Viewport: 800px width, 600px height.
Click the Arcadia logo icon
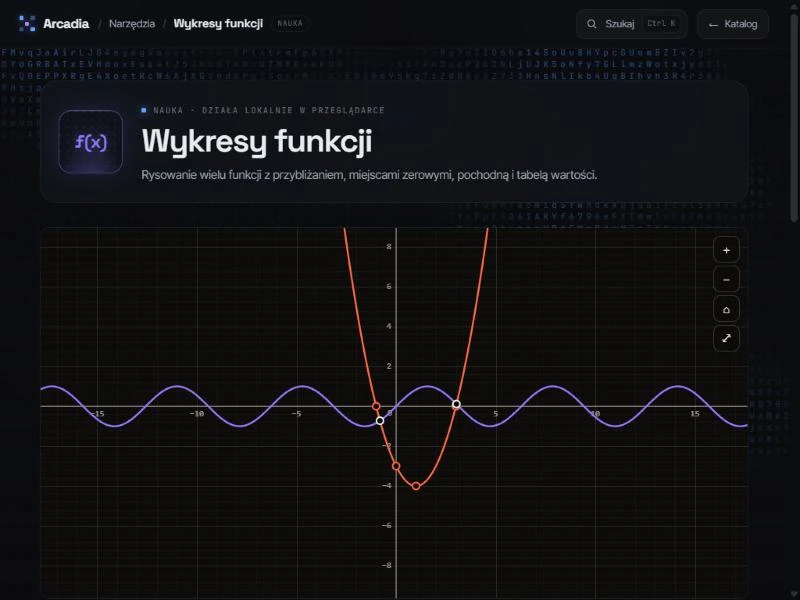[x=27, y=23]
